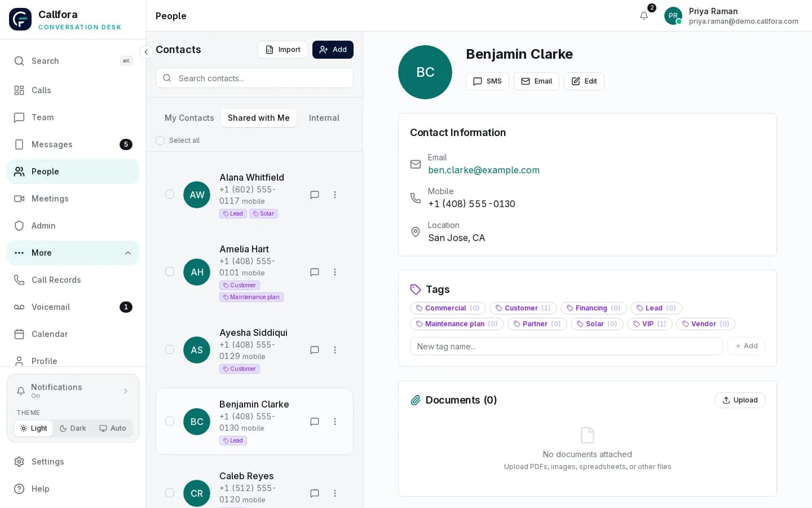Click the AW avatar of Alana Whitfield
Screen dimensions: 812x508
click(x=197, y=195)
